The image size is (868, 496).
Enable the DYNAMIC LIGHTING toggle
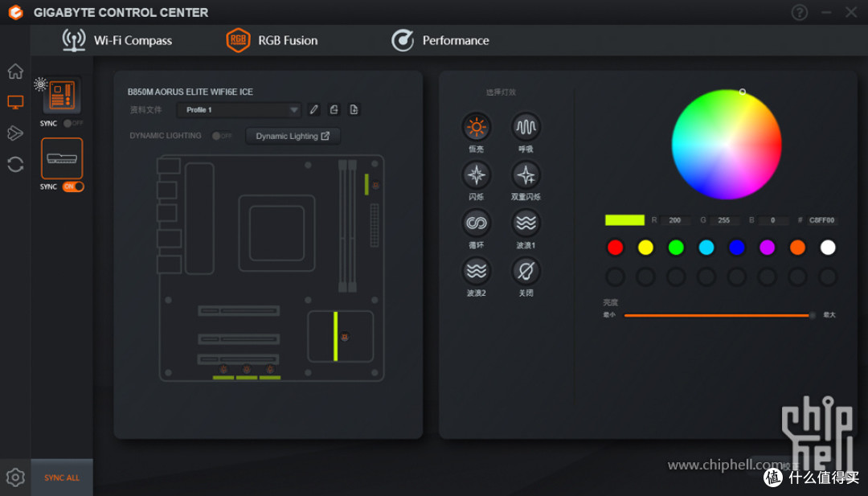pyautogui.click(x=222, y=136)
